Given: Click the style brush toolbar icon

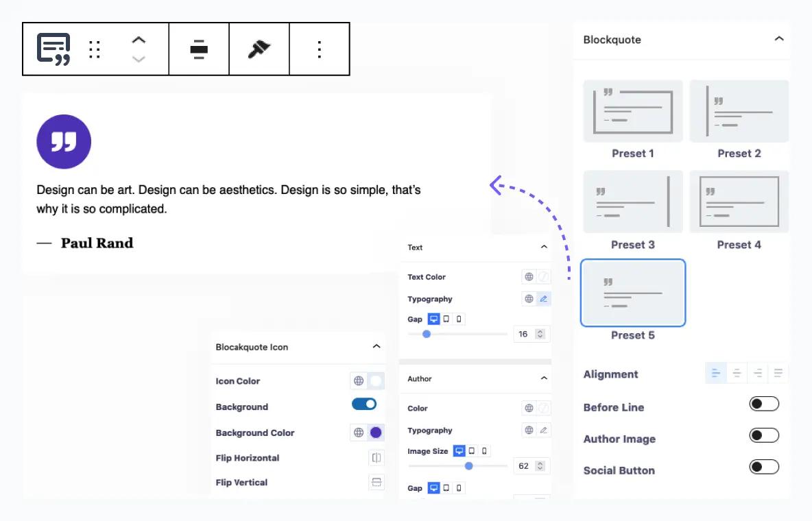Looking at the screenshot, I should 259,49.
